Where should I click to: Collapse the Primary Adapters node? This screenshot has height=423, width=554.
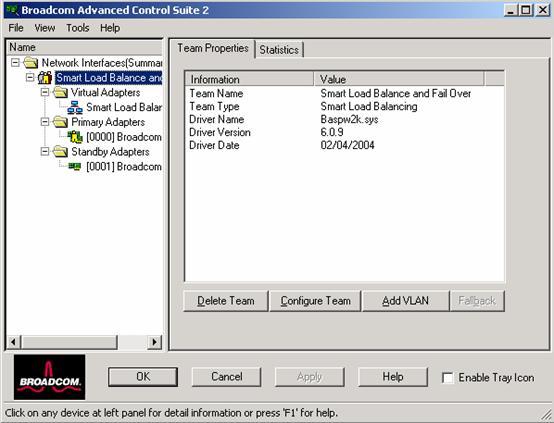tap(45, 122)
